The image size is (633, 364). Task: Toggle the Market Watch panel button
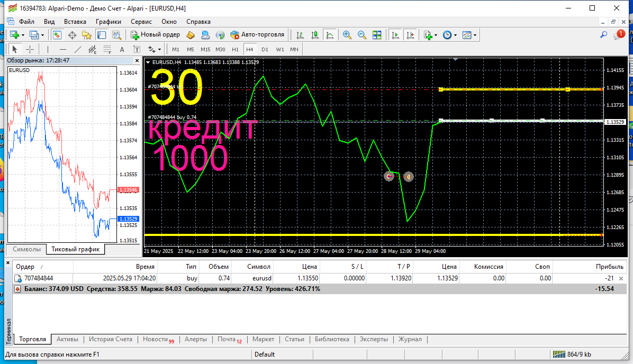pyautogui.click(x=57, y=35)
